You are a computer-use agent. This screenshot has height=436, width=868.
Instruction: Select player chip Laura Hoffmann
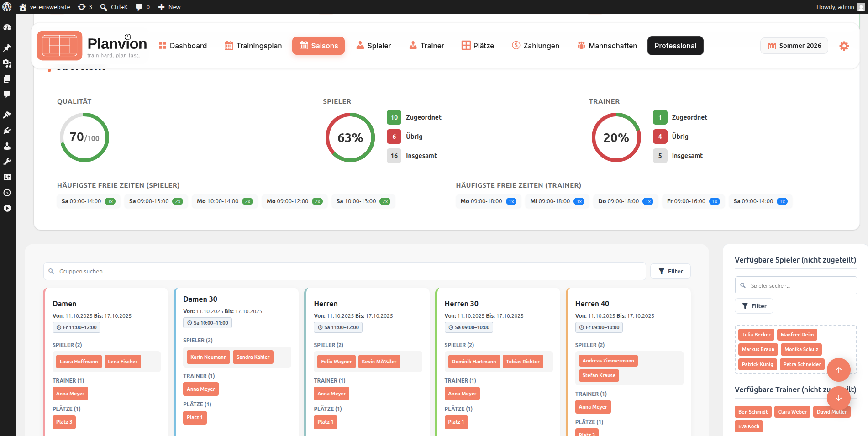pos(79,362)
